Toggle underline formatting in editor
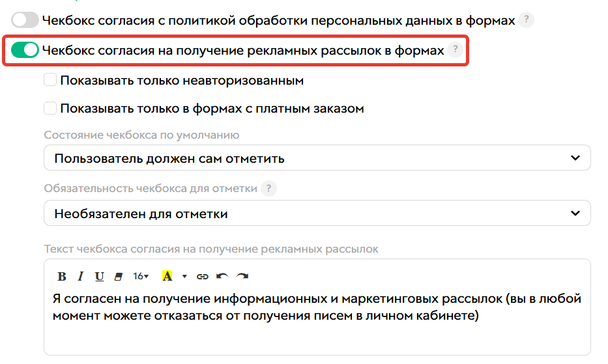608x364 pixels. pos(99,276)
